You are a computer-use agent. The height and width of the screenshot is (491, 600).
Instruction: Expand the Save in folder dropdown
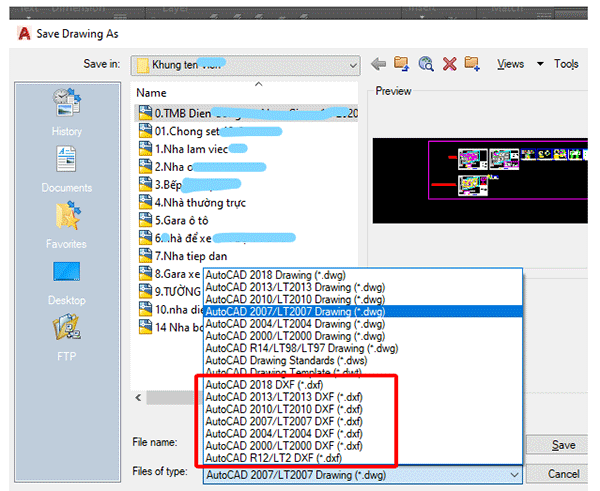point(353,65)
